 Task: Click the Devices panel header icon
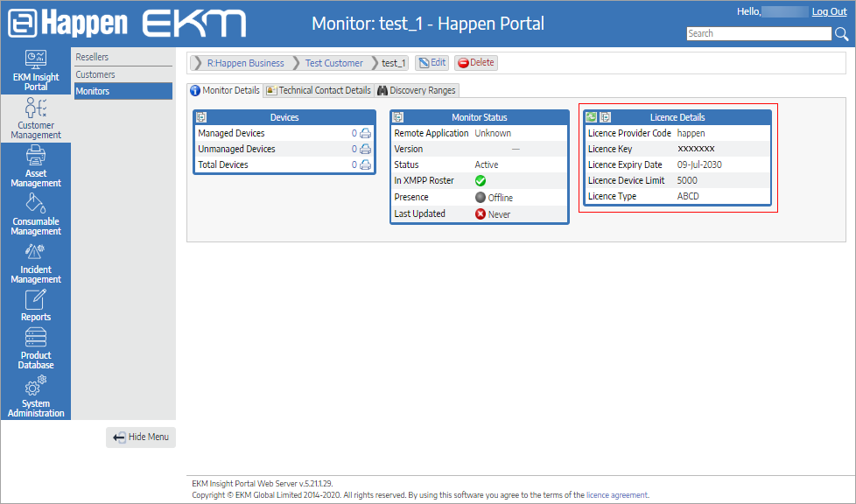(201, 117)
